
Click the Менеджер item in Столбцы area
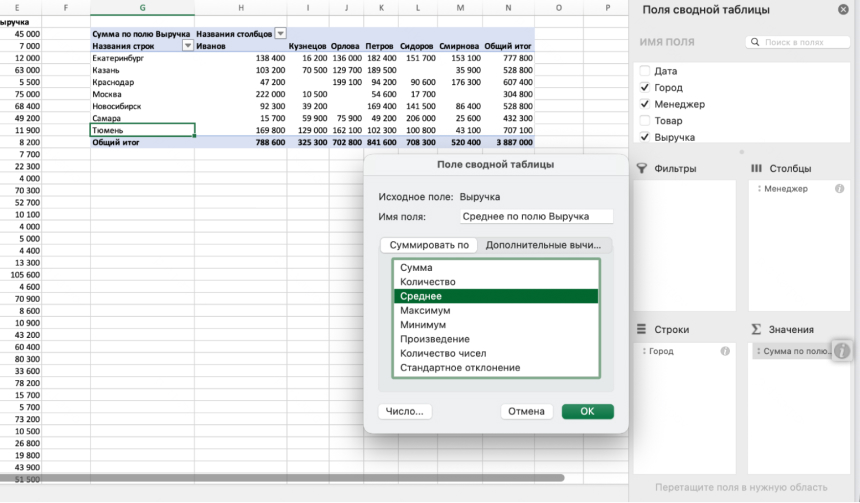click(x=799, y=189)
